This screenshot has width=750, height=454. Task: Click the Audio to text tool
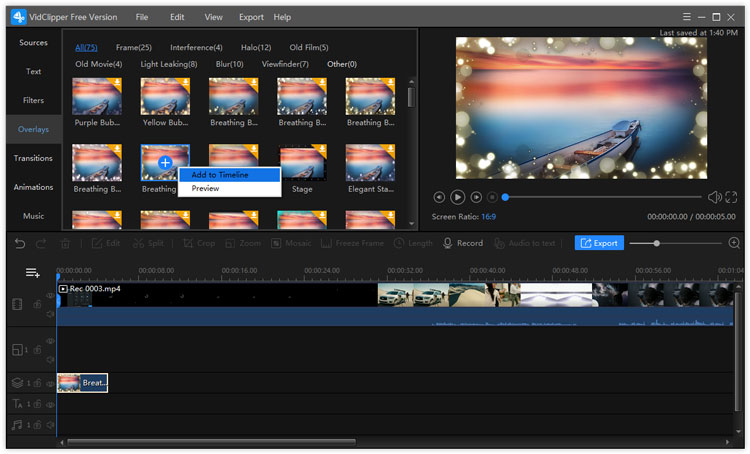[x=525, y=243]
